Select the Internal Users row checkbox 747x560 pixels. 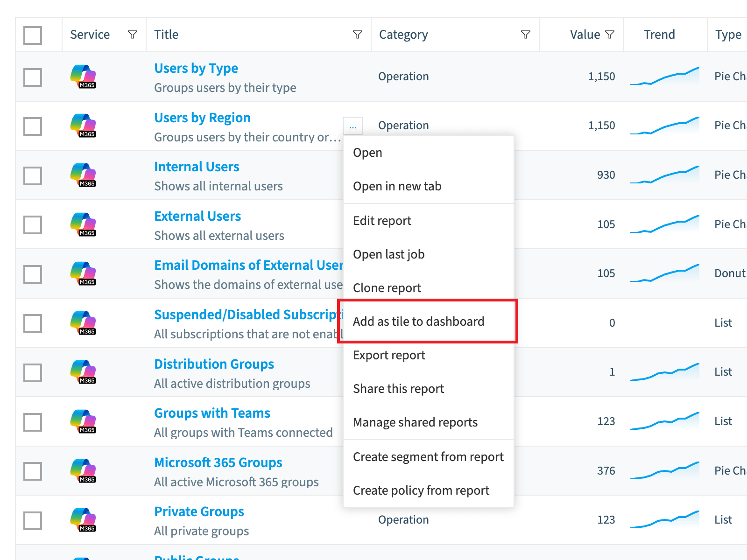[33, 175]
